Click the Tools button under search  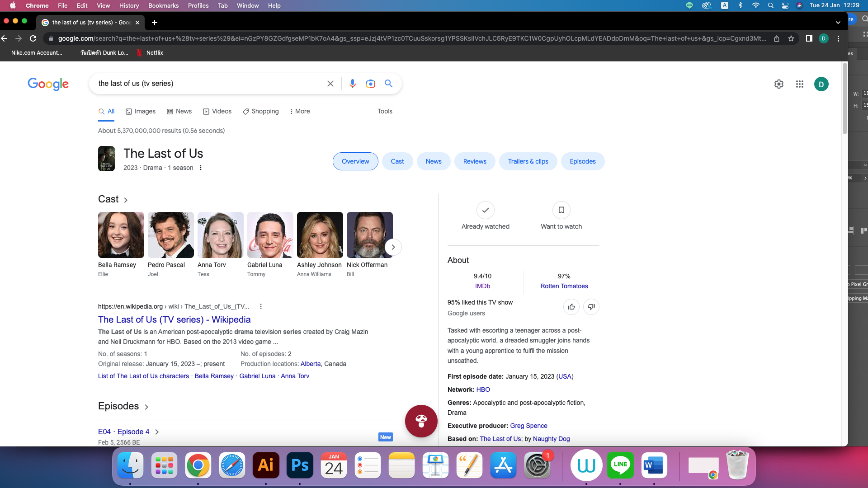click(385, 112)
